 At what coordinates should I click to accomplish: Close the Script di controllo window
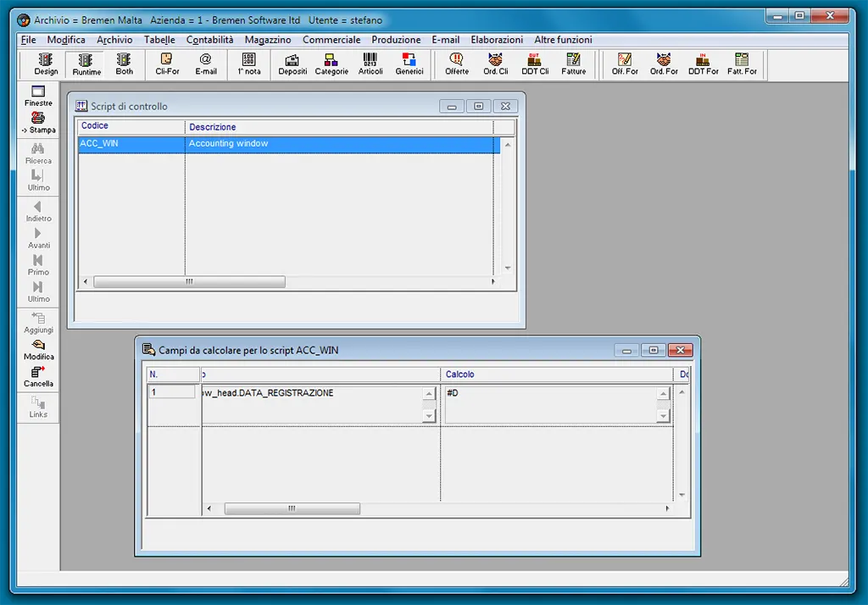[x=505, y=106]
